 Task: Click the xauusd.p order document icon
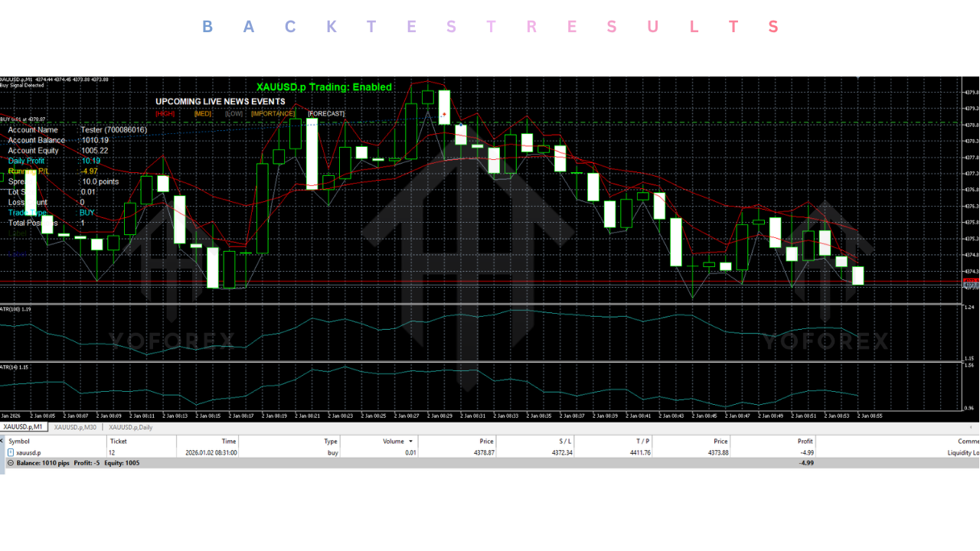click(10, 452)
